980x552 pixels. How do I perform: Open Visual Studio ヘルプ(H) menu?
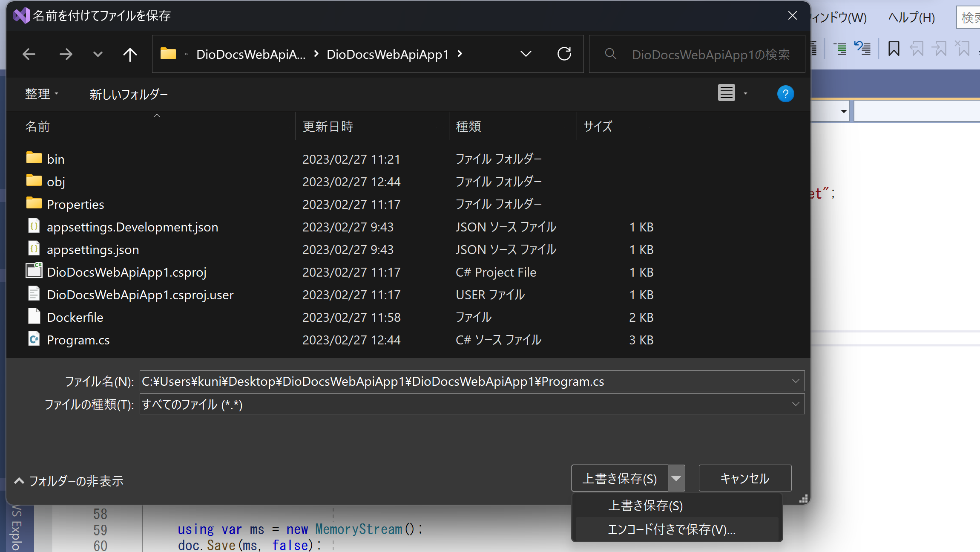(911, 17)
